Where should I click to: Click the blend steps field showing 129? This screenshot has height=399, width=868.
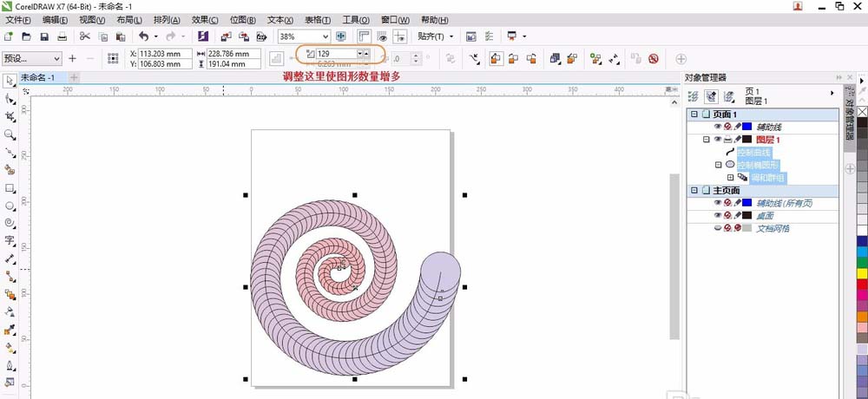pyautogui.click(x=335, y=54)
